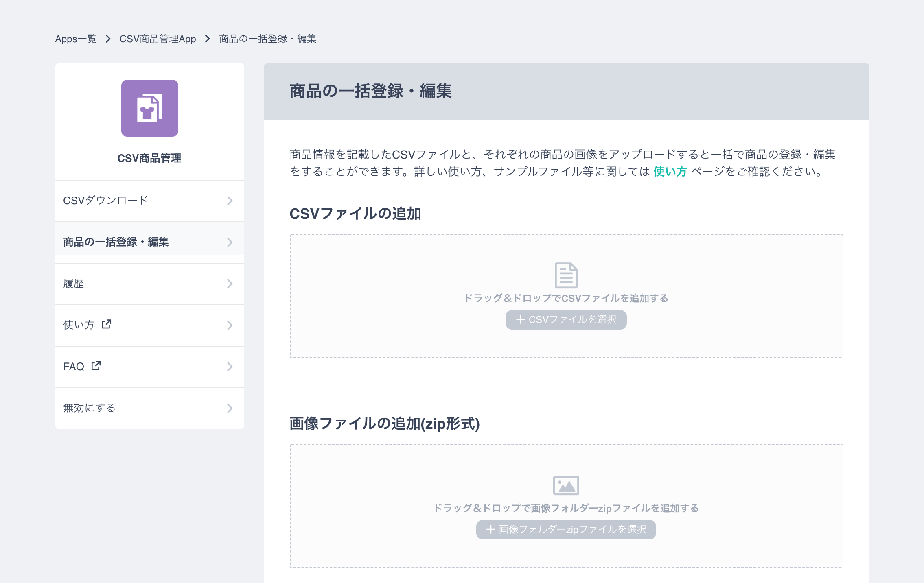
Task: Go to Apps一覧 in the breadcrumb
Action: (x=76, y=39)
